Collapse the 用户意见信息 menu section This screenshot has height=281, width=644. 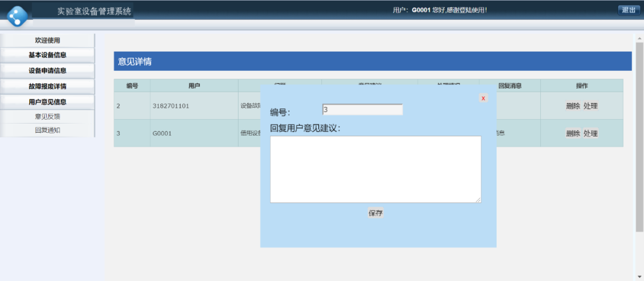(48, 102)
